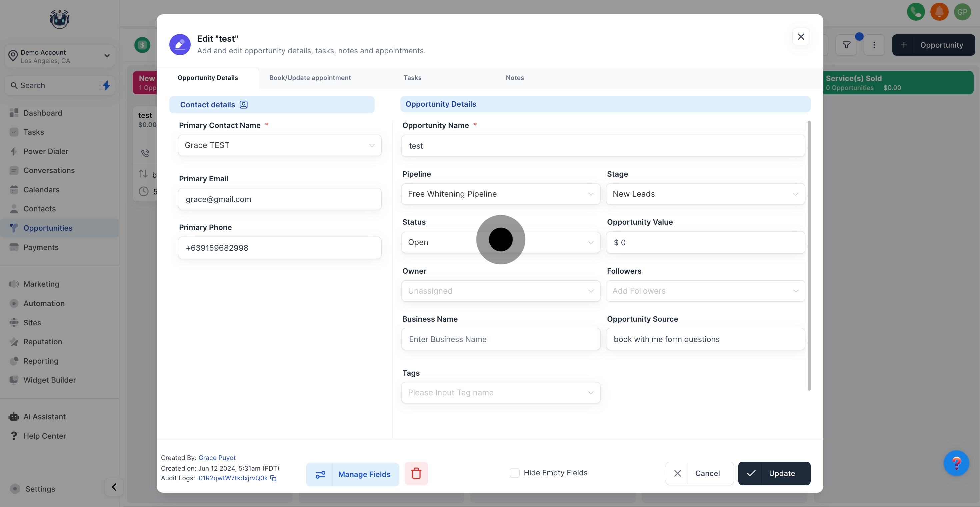Open Grace Puyot creator link

[x=217, y=458]
